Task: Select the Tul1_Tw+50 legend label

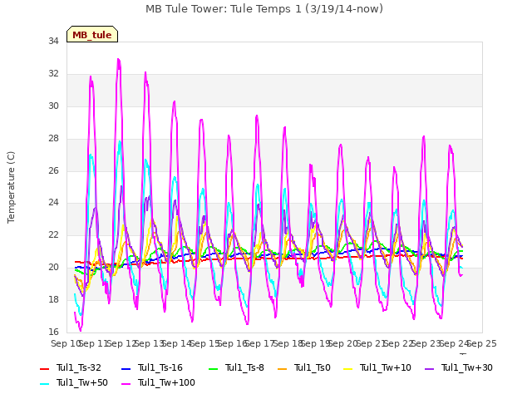Action: coord(82,382)
